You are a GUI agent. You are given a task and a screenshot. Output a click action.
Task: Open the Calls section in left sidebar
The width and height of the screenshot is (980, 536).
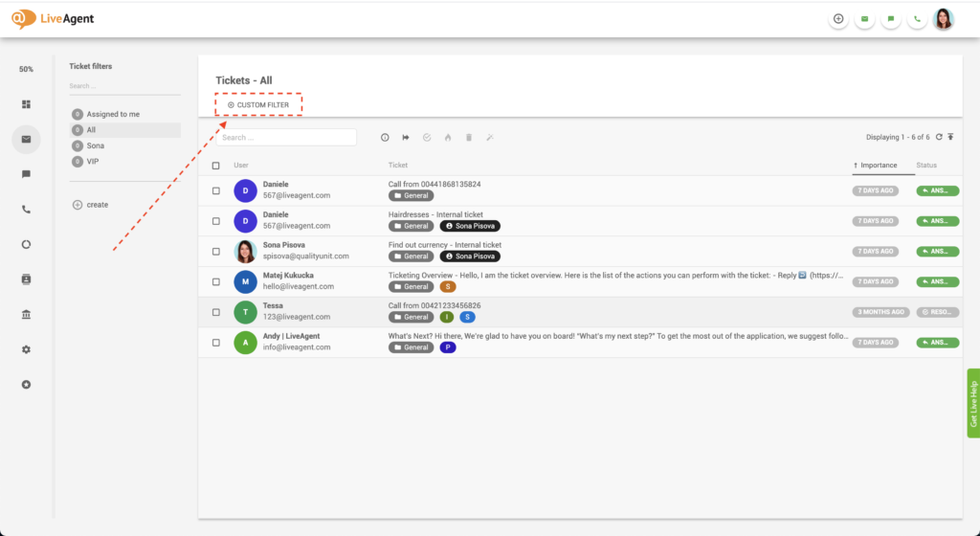coord(27,210)
